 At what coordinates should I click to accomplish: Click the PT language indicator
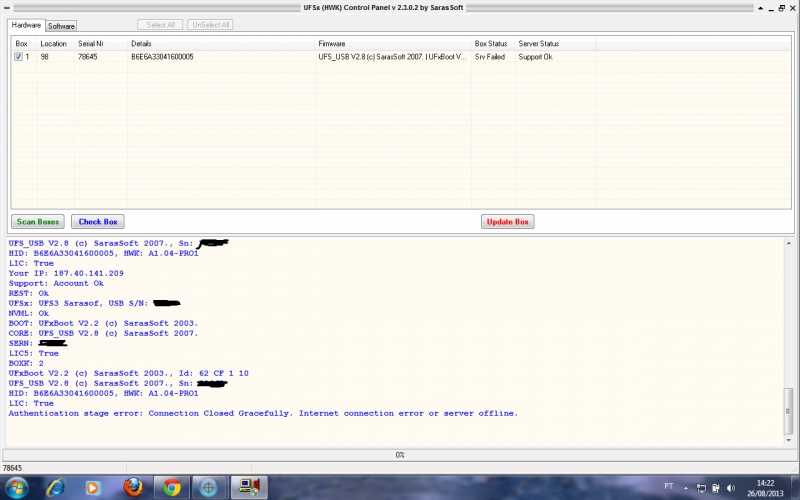click(668, 486)
